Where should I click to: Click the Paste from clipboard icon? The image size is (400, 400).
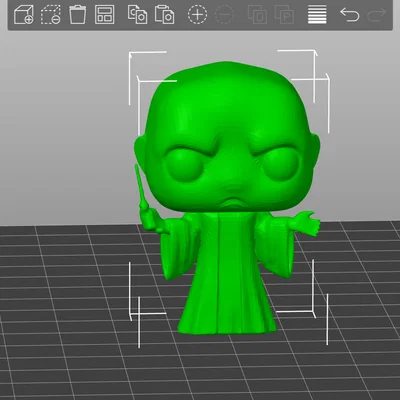tap(164, 15)
